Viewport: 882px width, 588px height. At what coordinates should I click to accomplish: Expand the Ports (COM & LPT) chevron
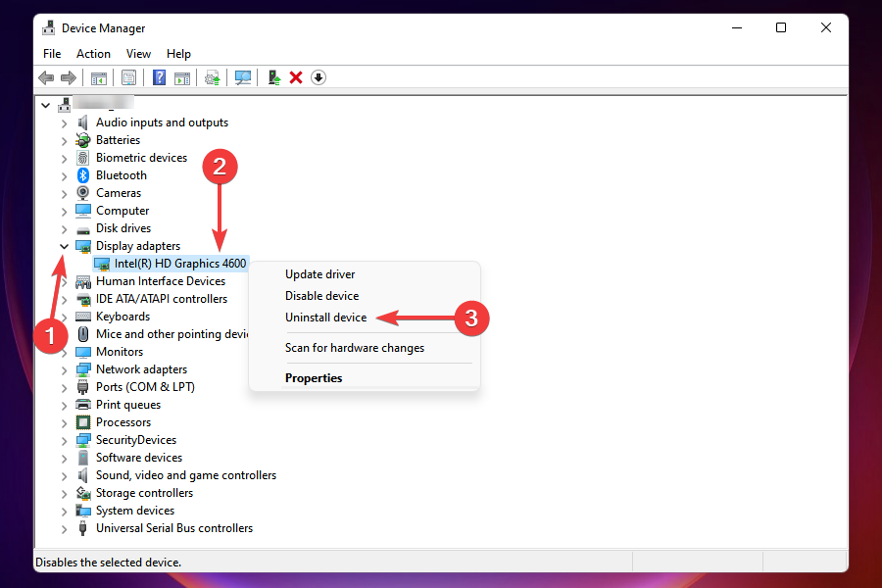click(64, 388)
